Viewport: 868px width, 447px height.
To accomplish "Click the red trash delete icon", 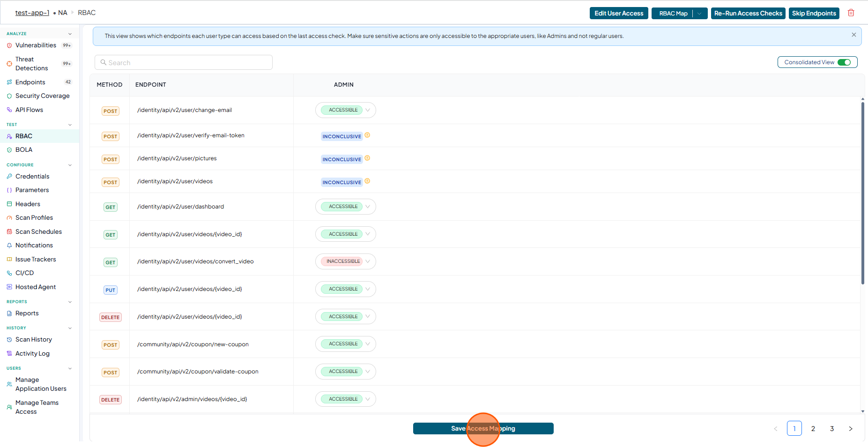I will tap(851, 13).
